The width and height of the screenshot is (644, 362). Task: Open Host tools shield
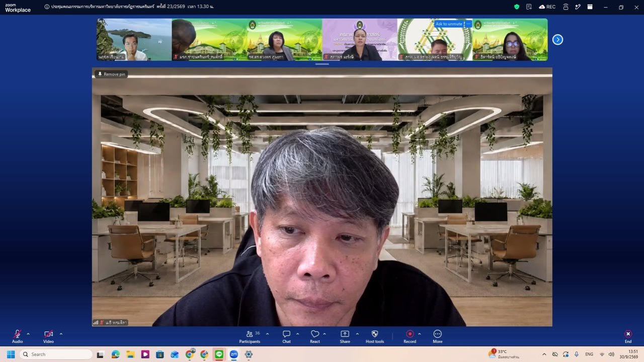tap(375, 336)
